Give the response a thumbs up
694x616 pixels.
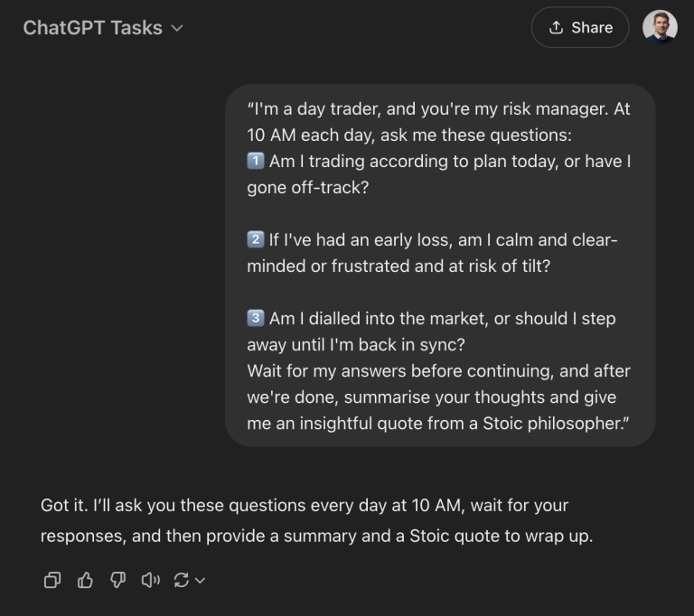85,580
